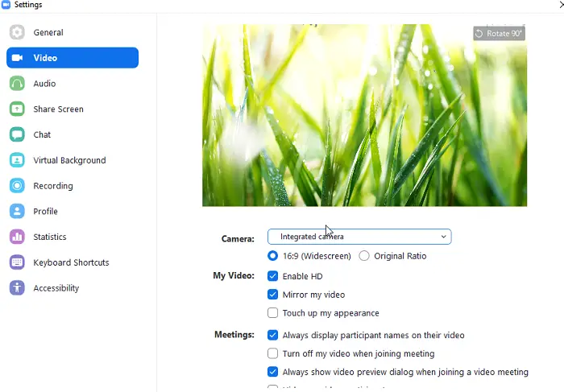Open the Share Screen icon

click(17, 109)
